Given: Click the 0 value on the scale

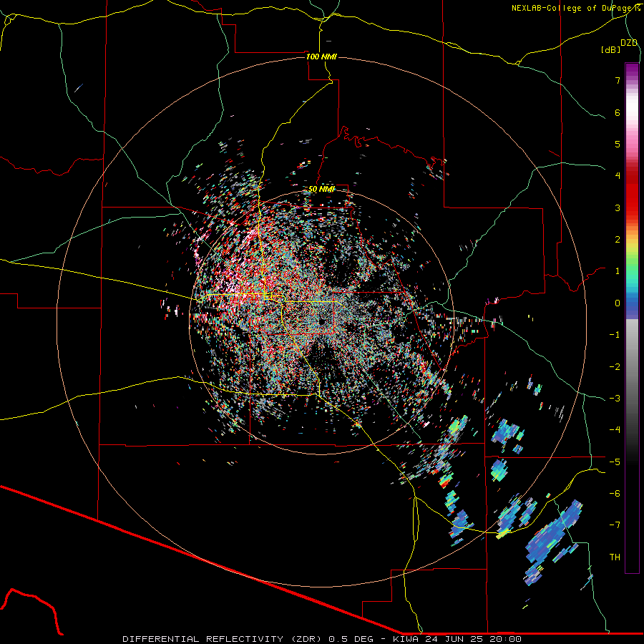Looking at the screenshot, I should click(x=618, y=303).
